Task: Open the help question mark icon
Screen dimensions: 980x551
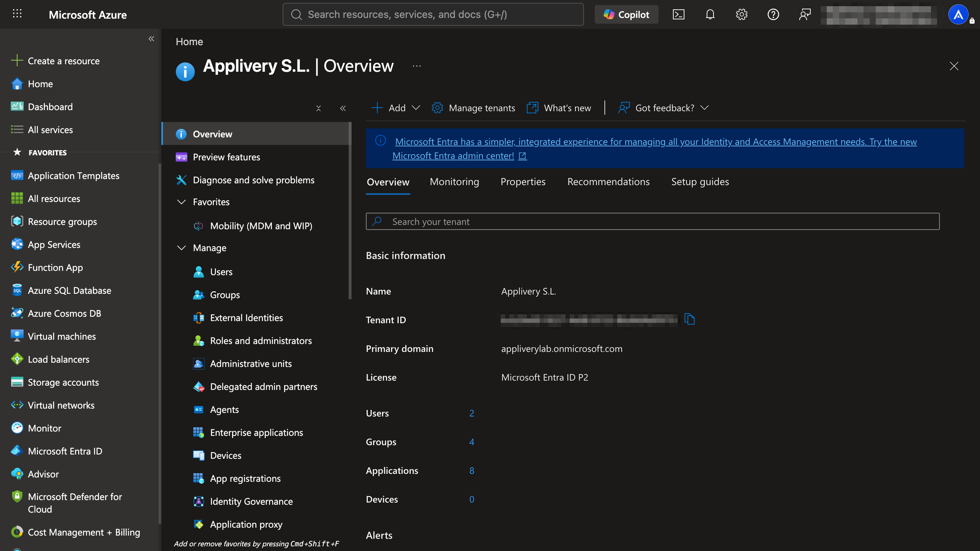Action: [x=773, y=14]
